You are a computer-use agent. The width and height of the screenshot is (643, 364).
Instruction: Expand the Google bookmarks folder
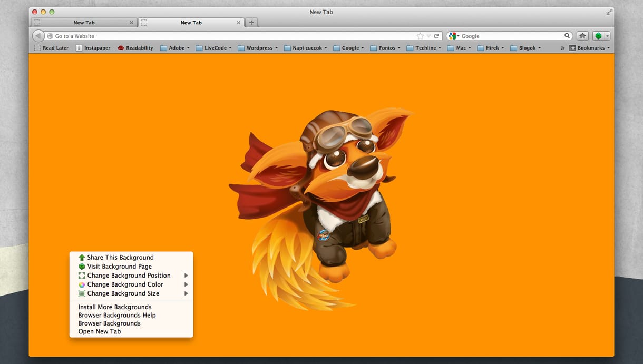[348, 48]
